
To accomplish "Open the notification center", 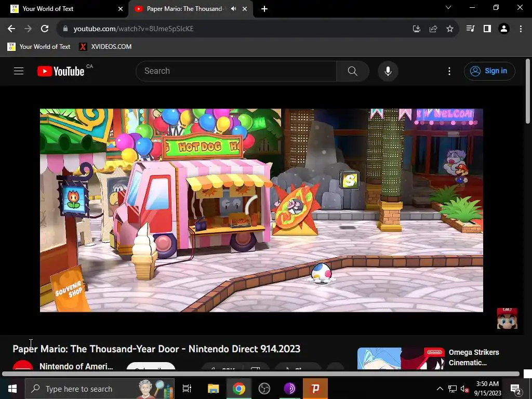I will coord(516,389).
